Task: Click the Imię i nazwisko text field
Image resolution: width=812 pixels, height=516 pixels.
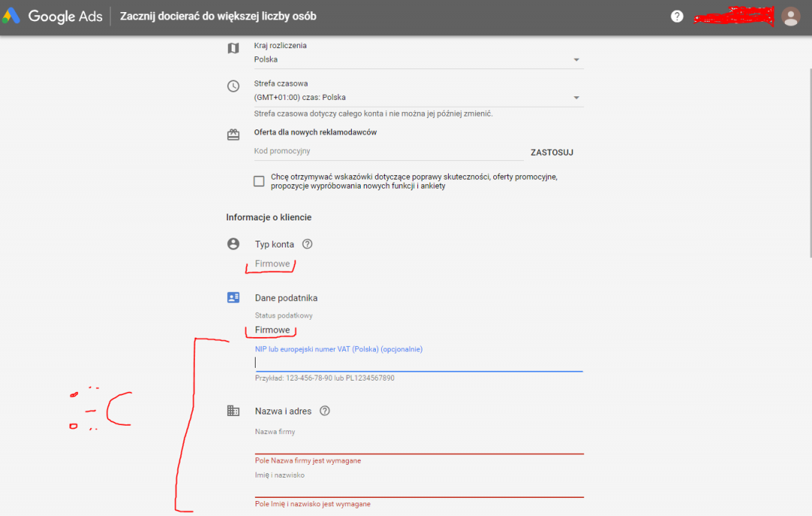Action: pyautogui.click(x=418, y=488)
